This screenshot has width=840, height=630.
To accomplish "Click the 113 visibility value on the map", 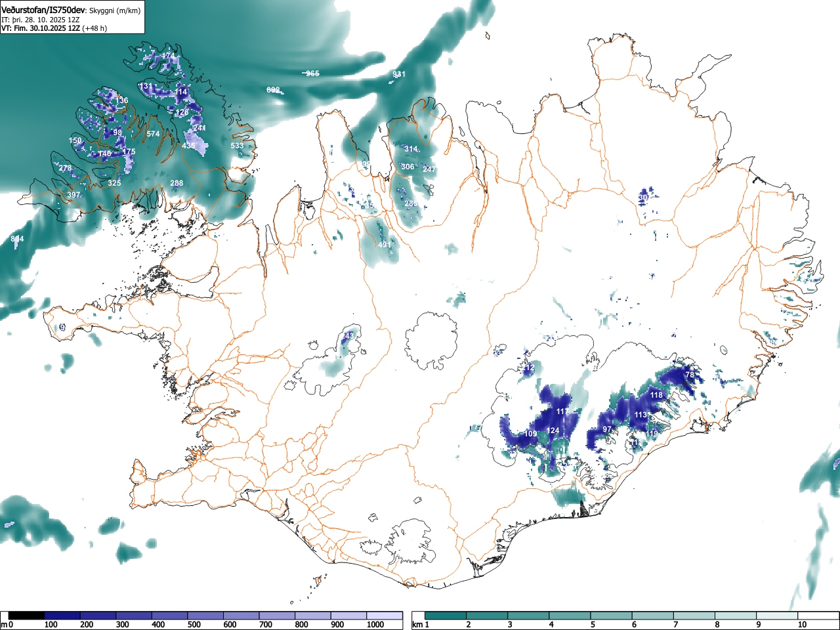I will [641, 415].
